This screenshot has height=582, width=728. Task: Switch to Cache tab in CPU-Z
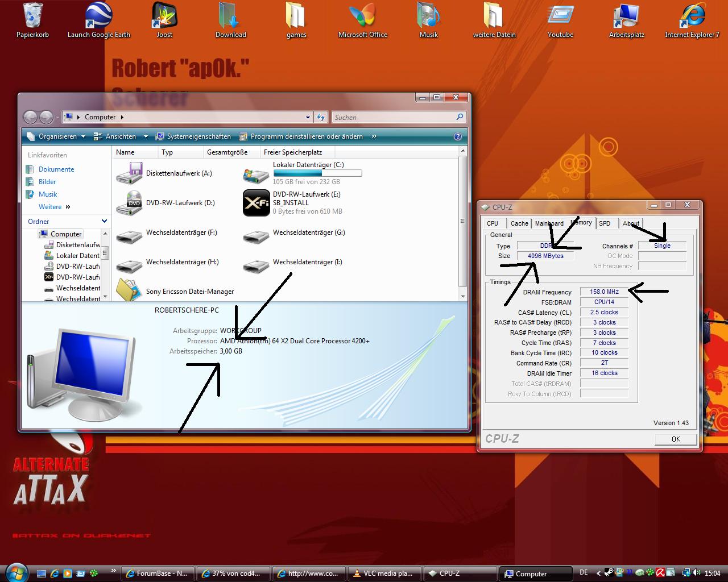point(519,223)
